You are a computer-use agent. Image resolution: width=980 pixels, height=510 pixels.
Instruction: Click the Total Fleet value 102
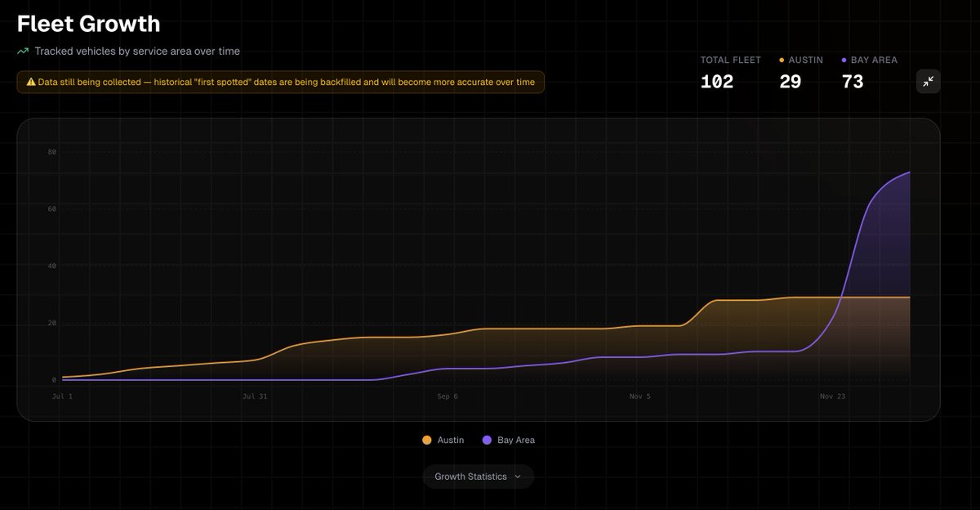pyautogui.click(x=717, y=82)
